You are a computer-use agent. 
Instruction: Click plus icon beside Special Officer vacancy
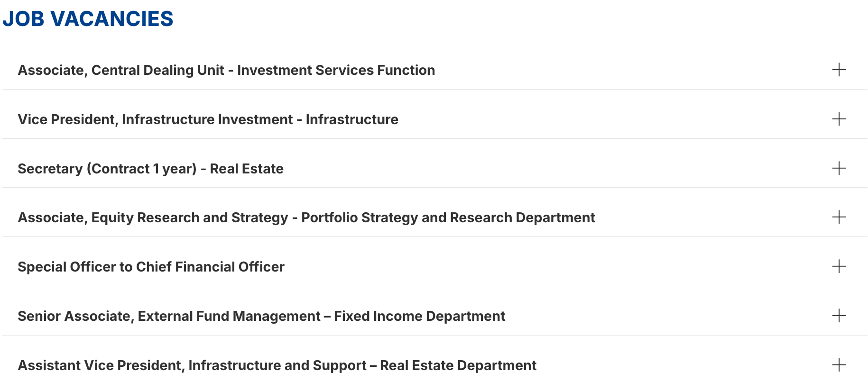click(839, 266)
